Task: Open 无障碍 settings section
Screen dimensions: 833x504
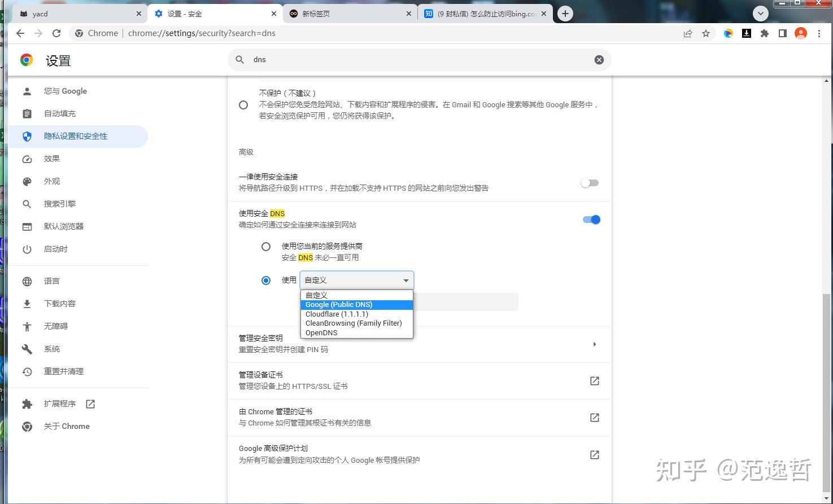Action: coord(78,326)
